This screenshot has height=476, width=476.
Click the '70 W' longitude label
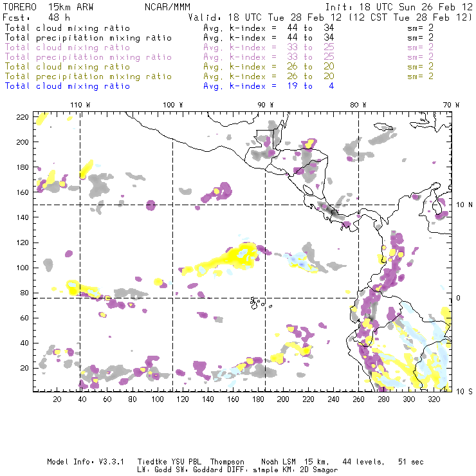point(451,105)
